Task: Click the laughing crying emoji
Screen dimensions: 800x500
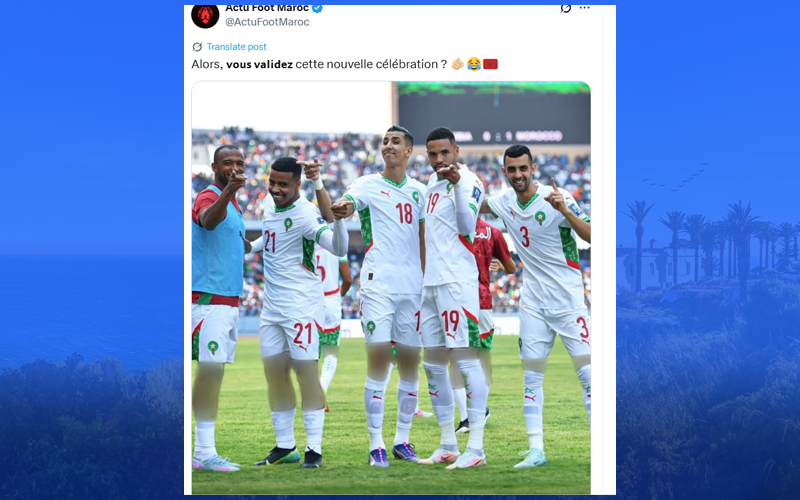Action: click(x=474, y=64)
